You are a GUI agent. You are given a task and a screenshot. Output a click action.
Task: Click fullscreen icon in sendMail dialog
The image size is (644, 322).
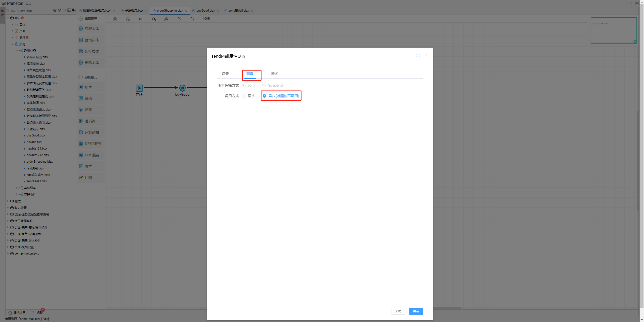click(x=418, y=55)
